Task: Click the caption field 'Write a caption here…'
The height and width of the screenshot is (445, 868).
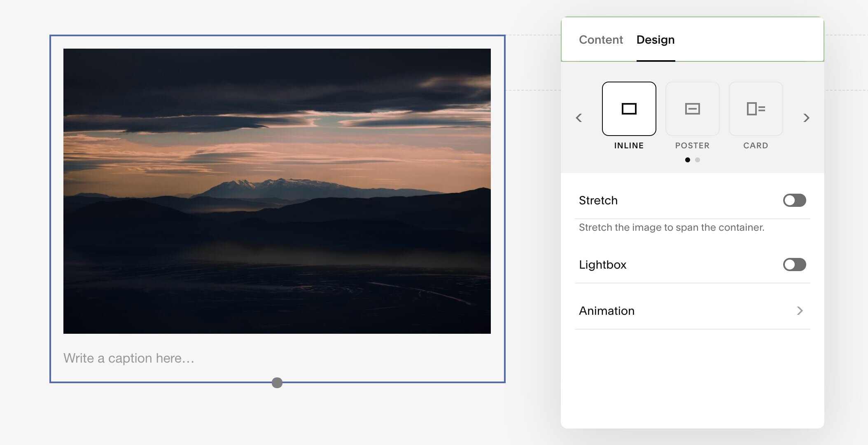Action: click(x=129, y=358)
